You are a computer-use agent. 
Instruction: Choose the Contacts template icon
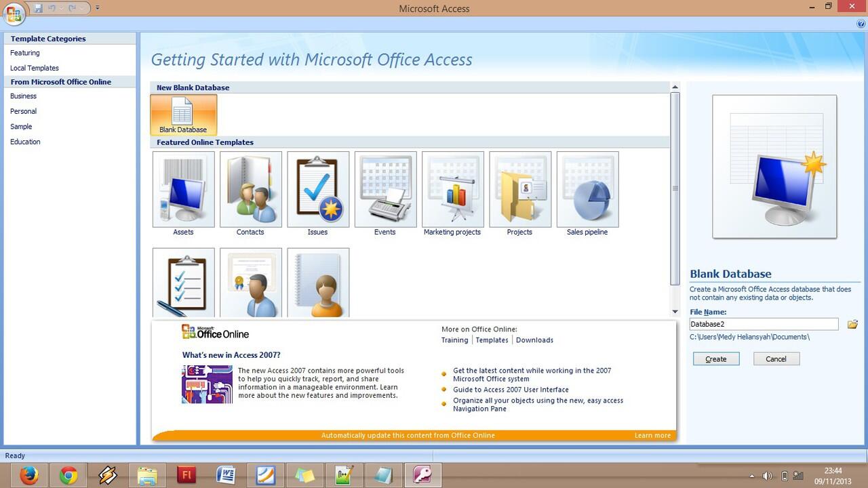[250, 190]
